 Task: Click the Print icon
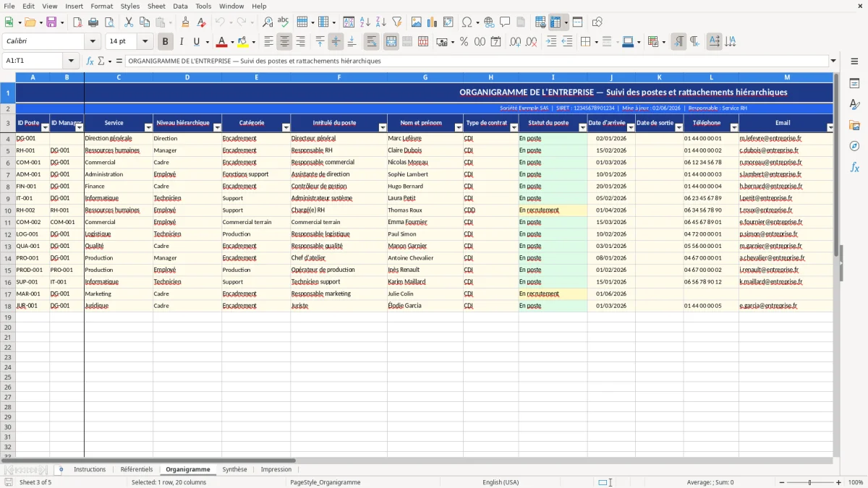pyautogui.click(x=93, y=22)
